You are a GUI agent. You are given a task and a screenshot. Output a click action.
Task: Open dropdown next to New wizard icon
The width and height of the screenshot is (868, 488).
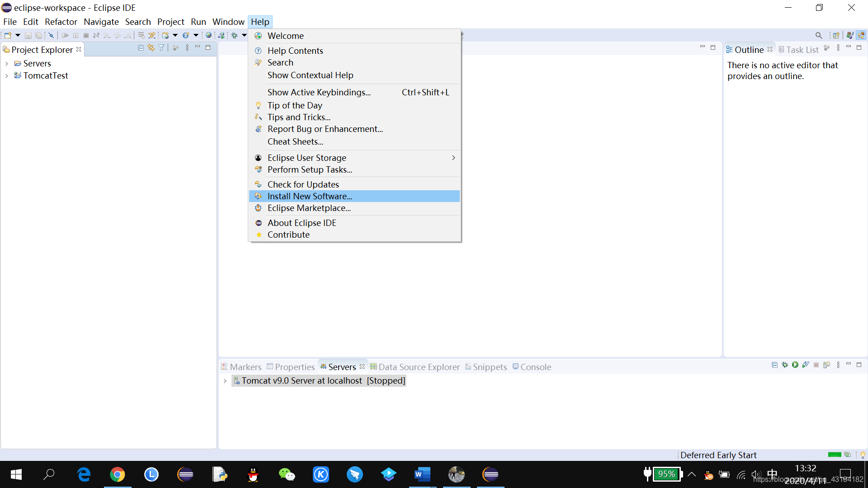click(x=18, y=35)
